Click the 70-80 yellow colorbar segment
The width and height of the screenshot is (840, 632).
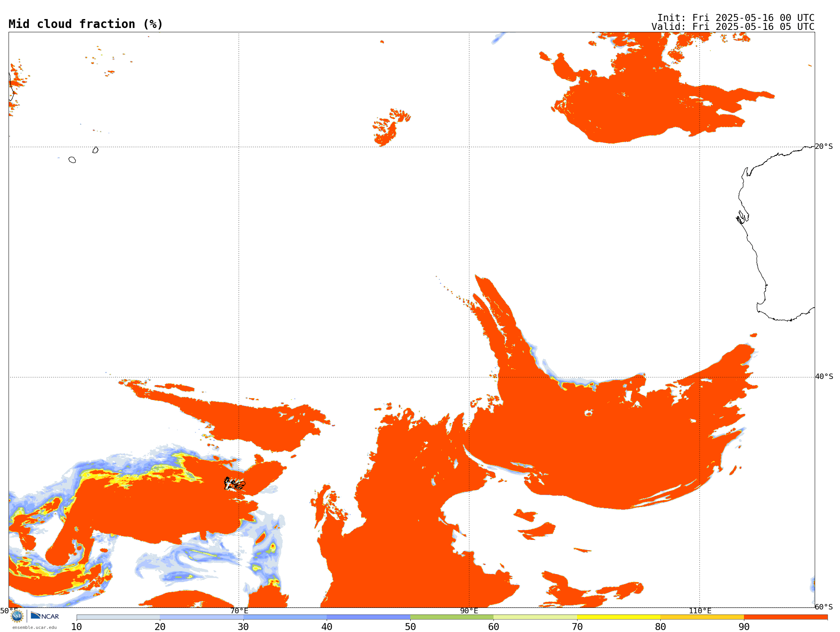619,617
